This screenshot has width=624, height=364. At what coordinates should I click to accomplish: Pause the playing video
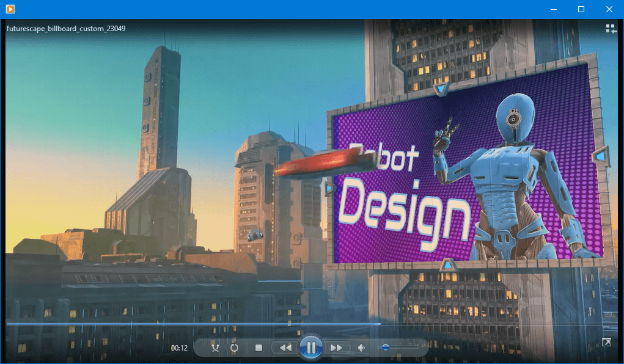[x=311, y=348]
